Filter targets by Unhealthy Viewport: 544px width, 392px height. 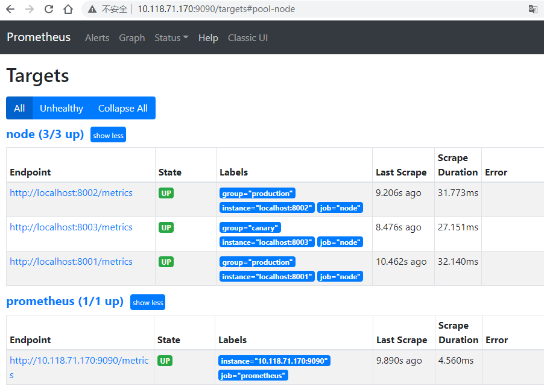coord(62,108)
